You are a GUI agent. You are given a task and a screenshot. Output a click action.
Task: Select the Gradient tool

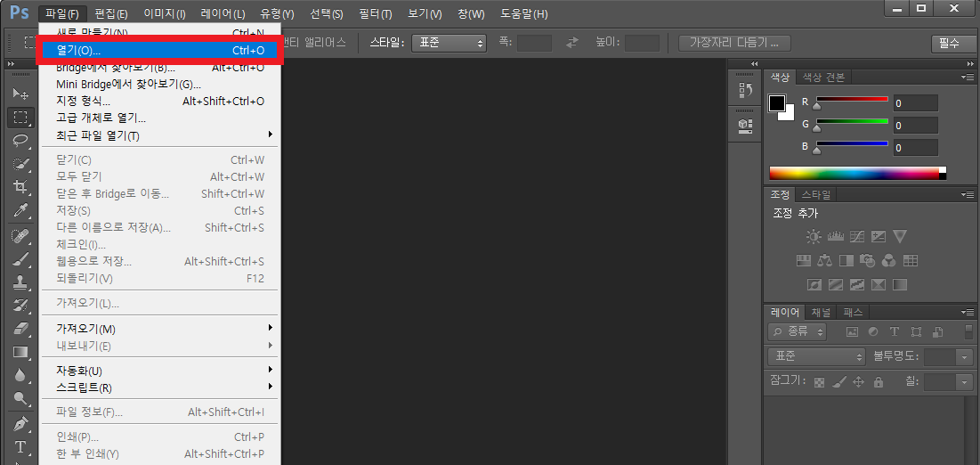click(x=20, y=352)
